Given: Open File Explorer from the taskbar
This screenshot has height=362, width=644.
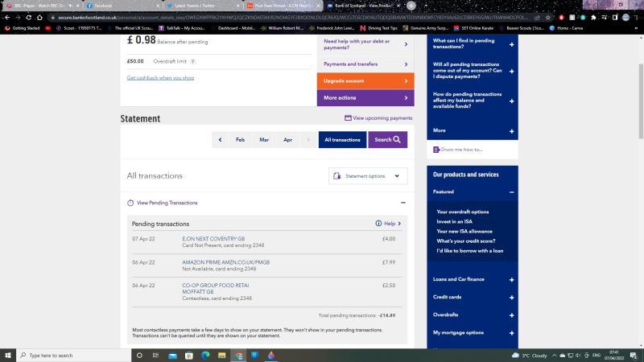Looking at the screenshot, I should pos(222,355).
